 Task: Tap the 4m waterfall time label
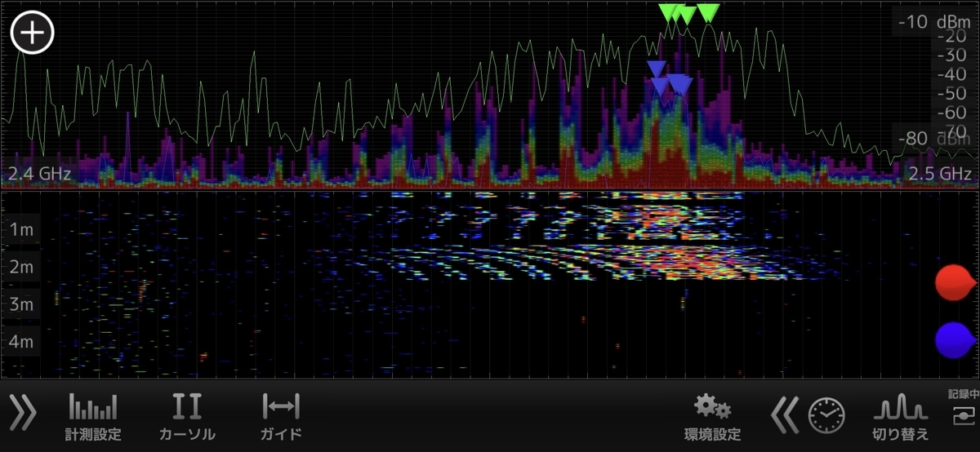pos(21,341)
